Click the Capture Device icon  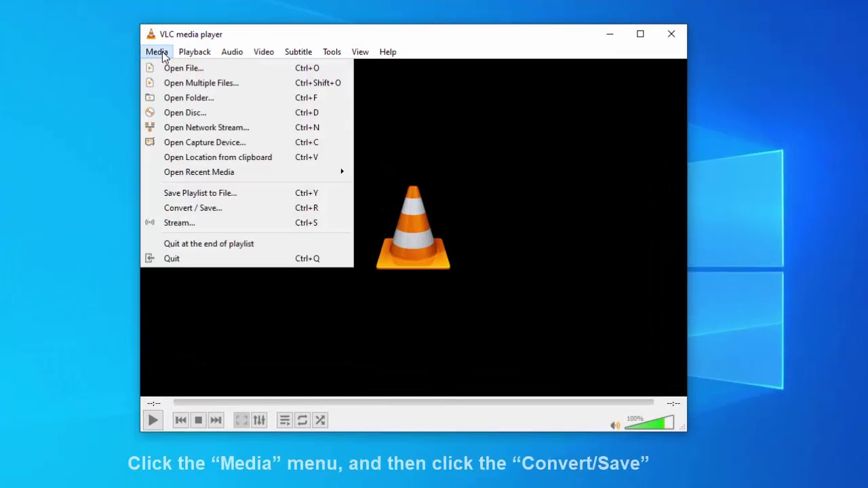(x=150, y=142)
